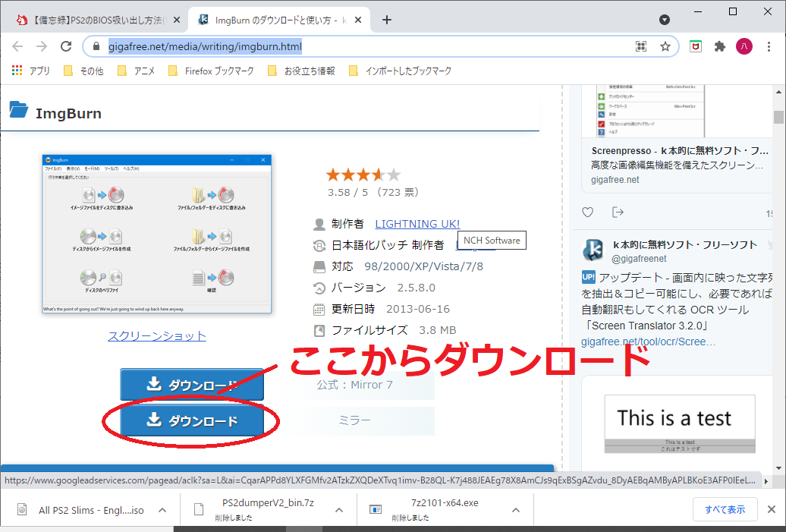
Task: Open the アプリ apps grid shortcut
Action: (30, 71)
